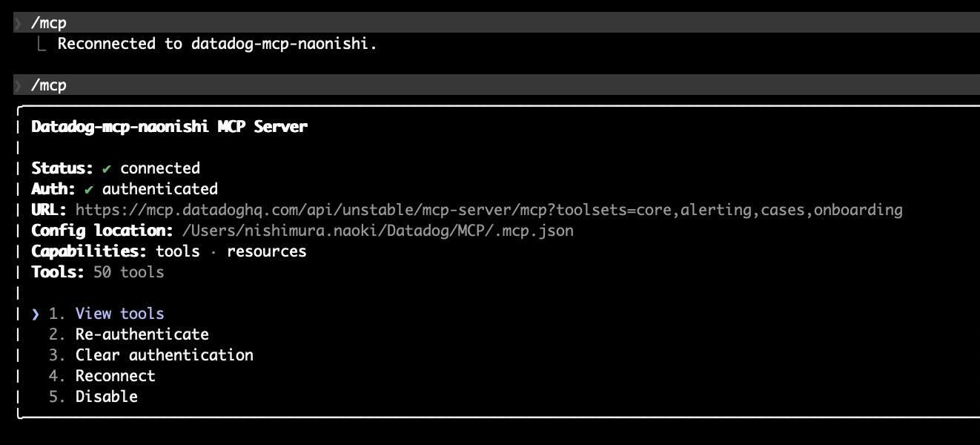Select option 4 Reconnect
The image size is (980, 445).
115,375
